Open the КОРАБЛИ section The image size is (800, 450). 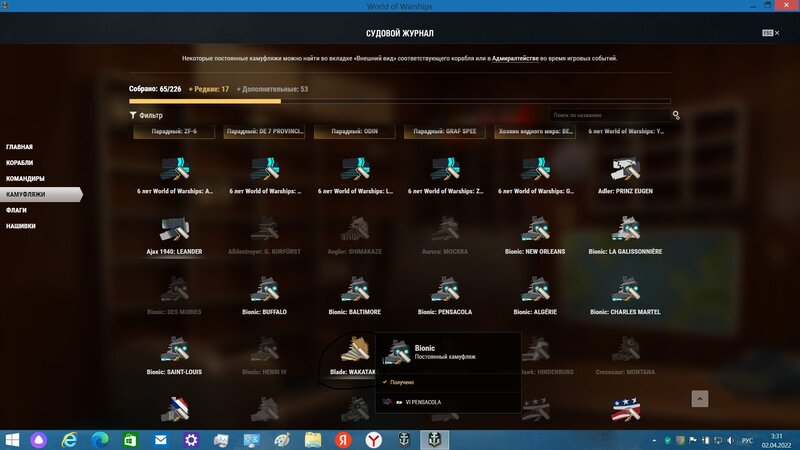point(19,163)
